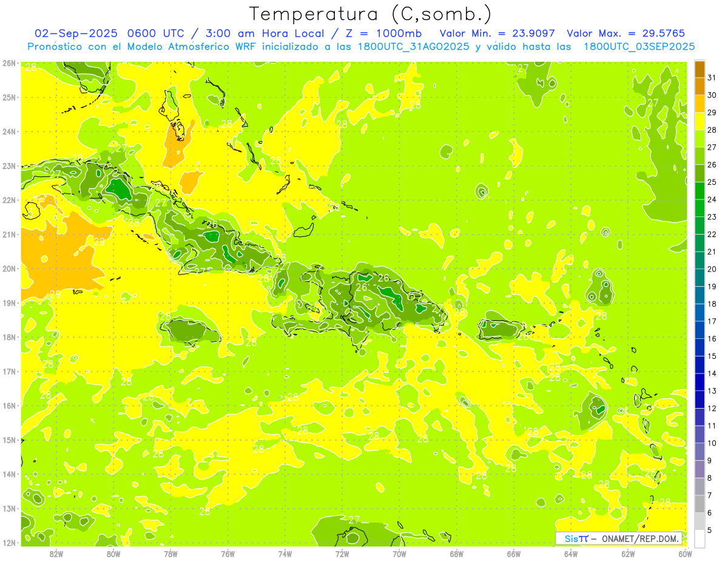This screenshot has height=562, width=728.
Task: Click the 82W longitude label
Action: point(56,554)
